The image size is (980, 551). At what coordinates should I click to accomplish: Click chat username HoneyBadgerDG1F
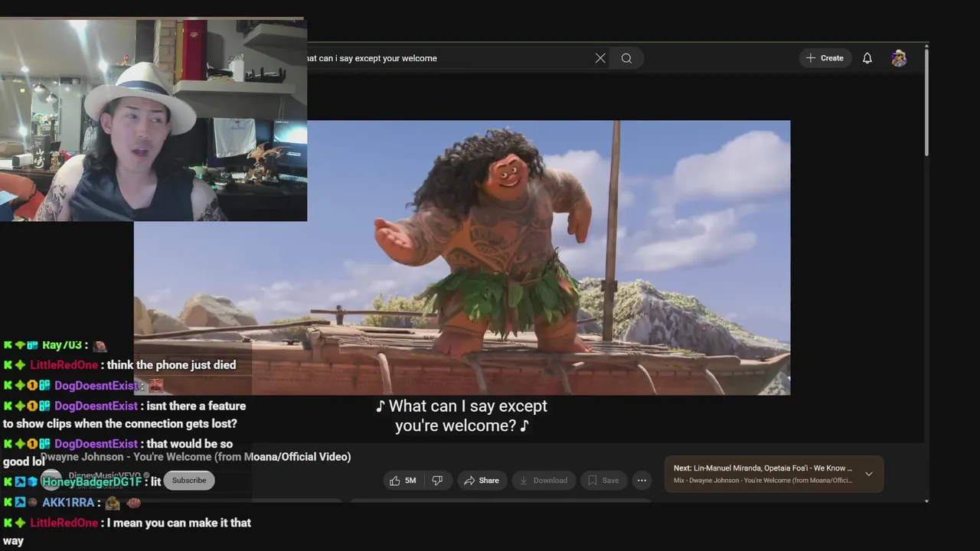(x=92, y=482)
